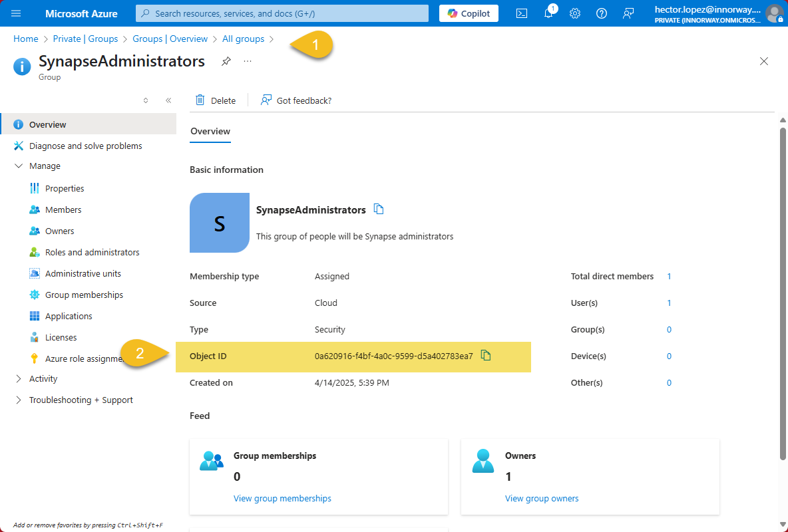Viewport: 788px width, 532px height.
Task: Expand Troubleshooting + Support
Action: point(19,400)
